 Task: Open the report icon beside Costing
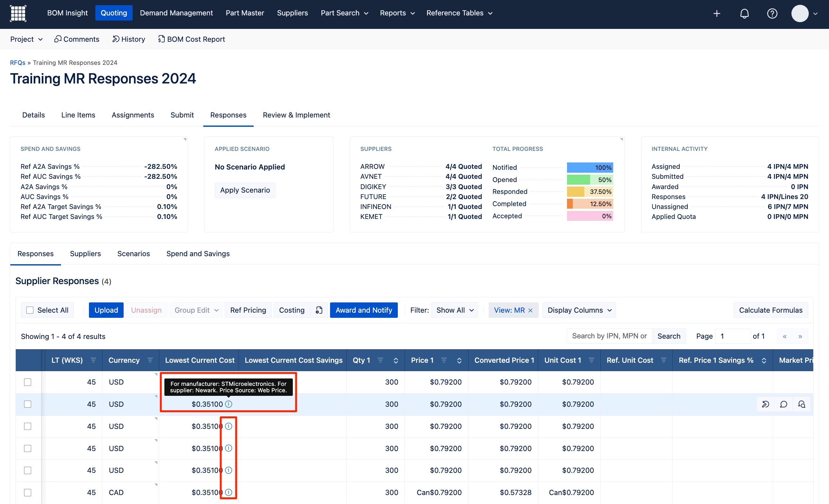pos(319,310)
